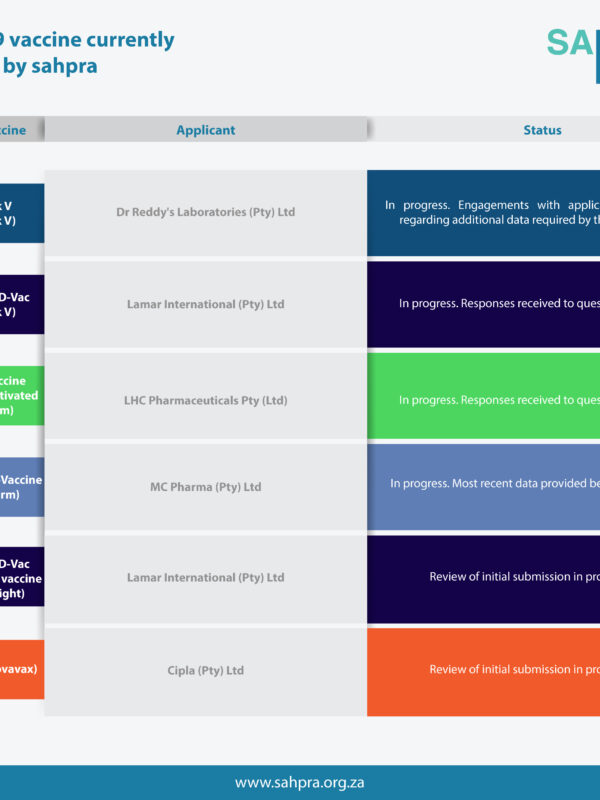The height and width of the screenshot is (800, 600).
Task: Select navy 'Review of initial submission' status cell
Action: 484,578
